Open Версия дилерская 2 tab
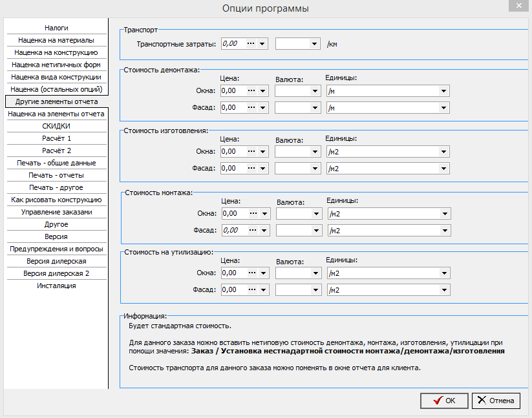 click(56, 273)
